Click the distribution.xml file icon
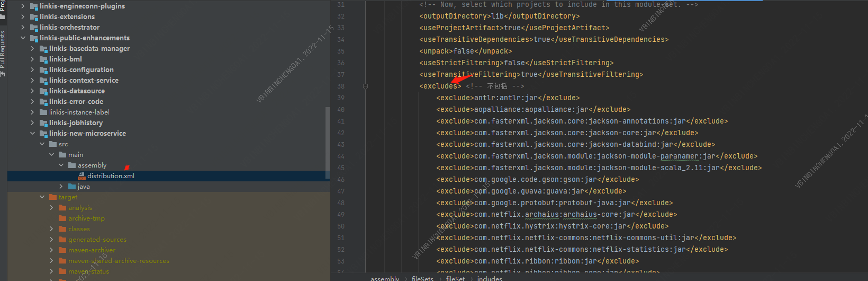Screen dimensions: 868x281 82,176
